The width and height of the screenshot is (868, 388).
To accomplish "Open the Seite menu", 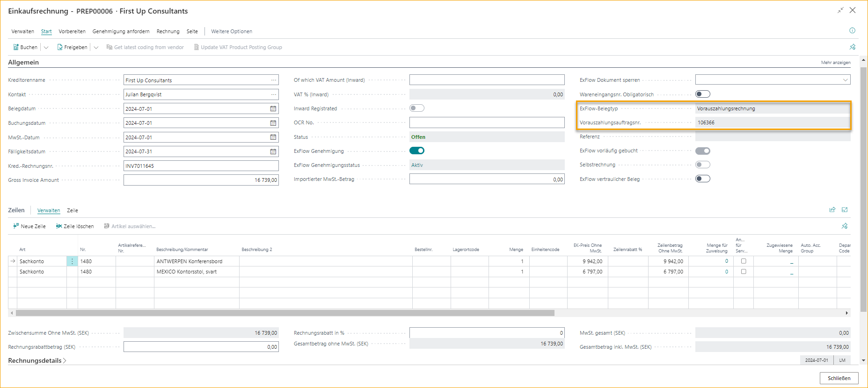I will (x=192, y=31).
